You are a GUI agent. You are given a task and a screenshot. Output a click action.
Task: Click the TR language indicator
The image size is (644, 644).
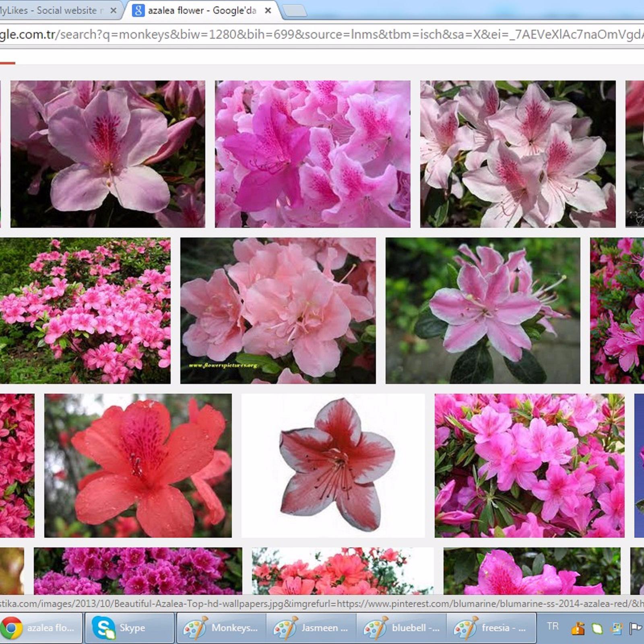[553, 626]
